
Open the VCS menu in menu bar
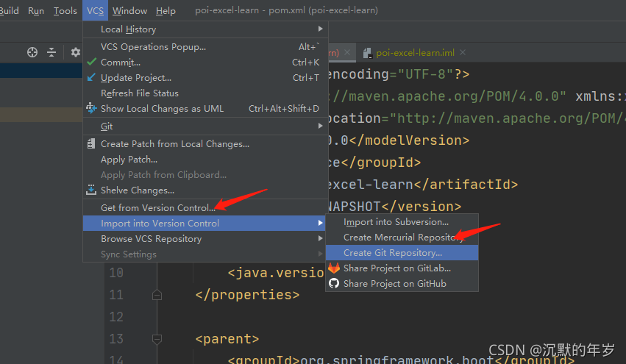95,11
